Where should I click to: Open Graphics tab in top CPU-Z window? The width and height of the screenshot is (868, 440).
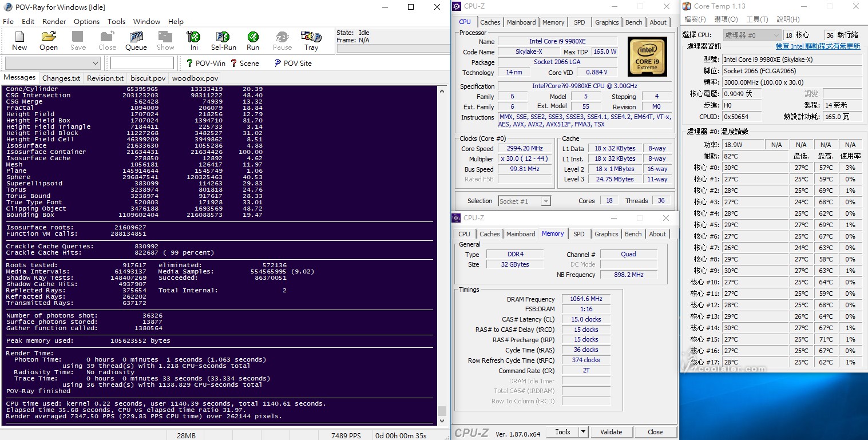pos(607,22)
